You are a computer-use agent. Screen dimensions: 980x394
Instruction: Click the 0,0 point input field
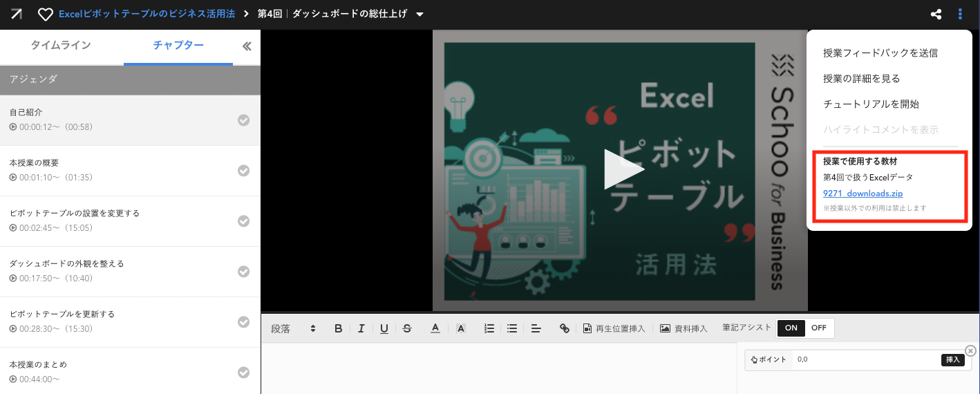[866, 359]
